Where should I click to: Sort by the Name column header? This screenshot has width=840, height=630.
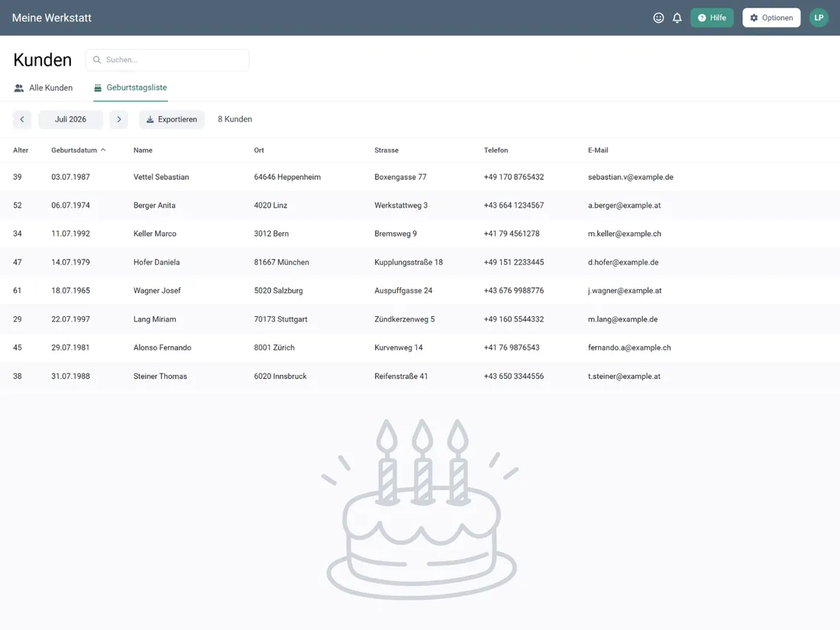pyautogui.click(x=143, y=150)
